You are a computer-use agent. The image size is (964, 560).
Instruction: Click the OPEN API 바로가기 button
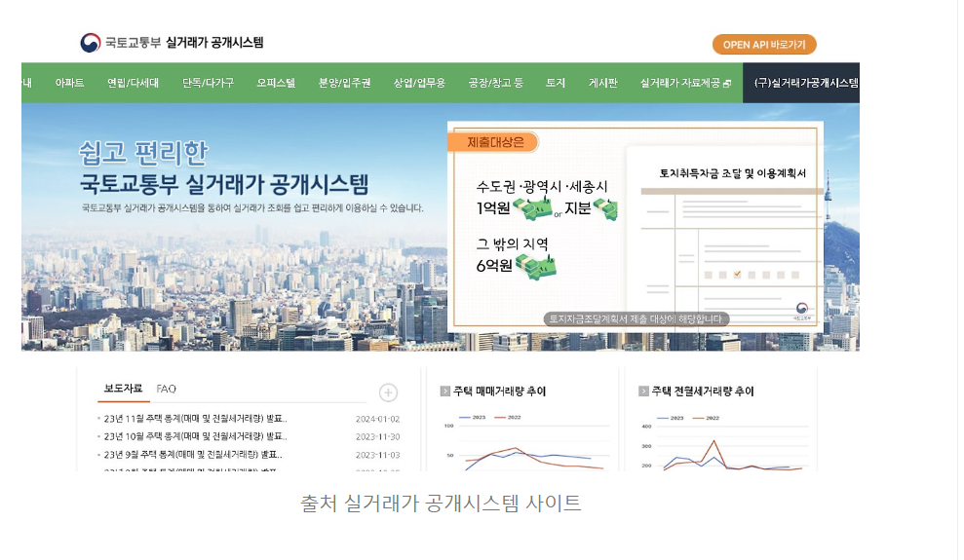[x=764, y=45]
